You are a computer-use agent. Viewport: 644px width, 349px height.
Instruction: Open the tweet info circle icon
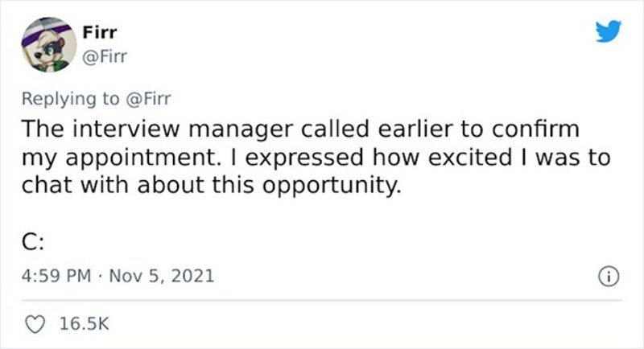click(x=609, y=277)
